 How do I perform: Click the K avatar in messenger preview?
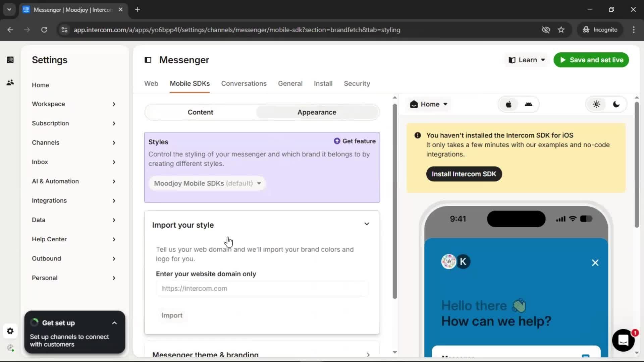click(463, 261)
